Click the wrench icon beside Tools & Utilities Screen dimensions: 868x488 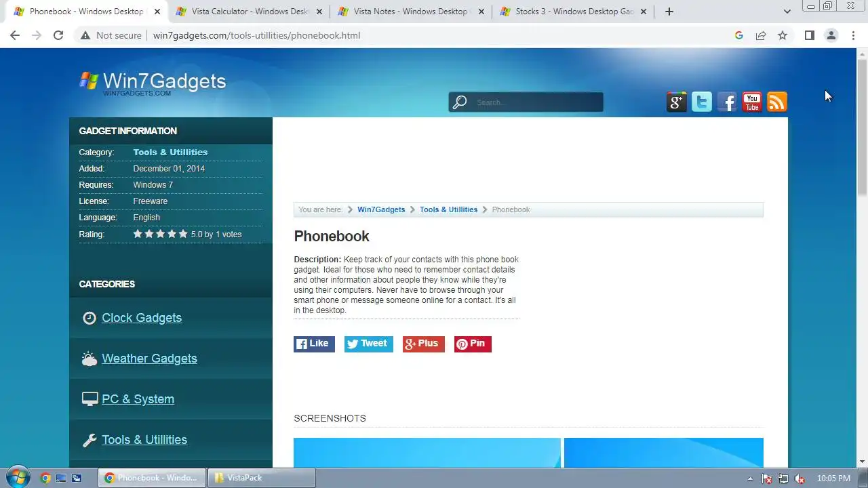[90, 441]
